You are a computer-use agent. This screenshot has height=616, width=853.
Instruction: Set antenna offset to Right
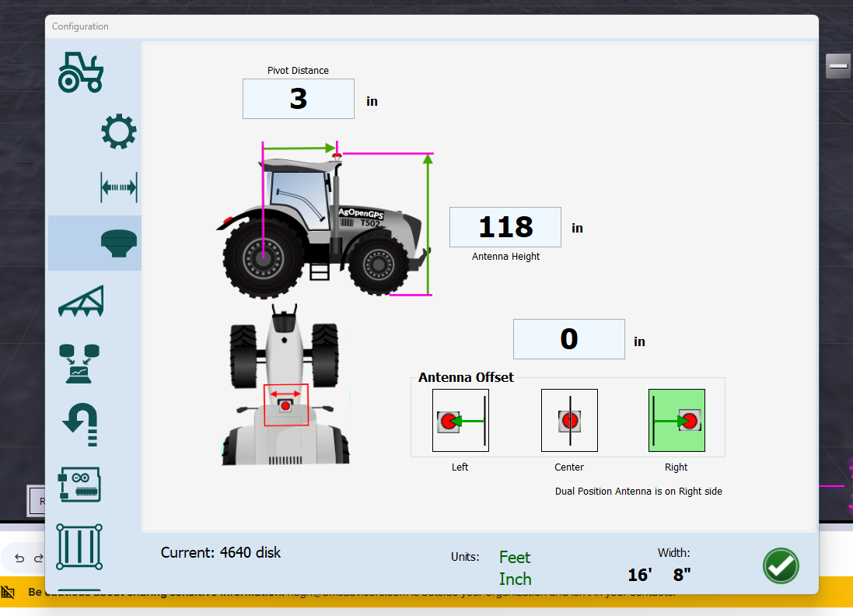pyautogui.click(x=676, y=420)
